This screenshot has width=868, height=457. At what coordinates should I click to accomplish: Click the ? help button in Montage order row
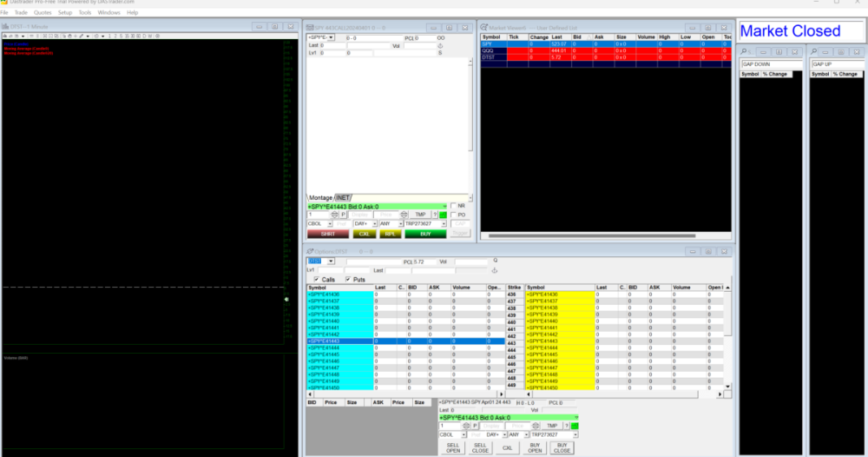pyautogui.click(x=434, y=215)
